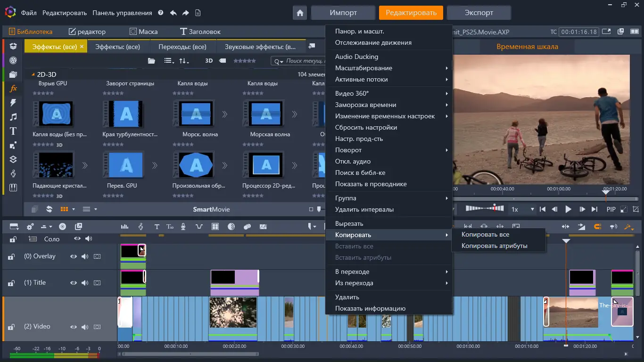The width and height of the screenshot is (644, 362).
Task: Toggle the lock on (2) Video track
Action: [x=11, y=327]
